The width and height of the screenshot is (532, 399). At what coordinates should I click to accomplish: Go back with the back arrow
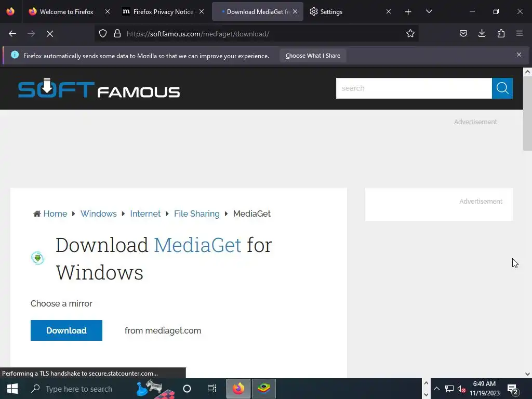tap(12, 34)
